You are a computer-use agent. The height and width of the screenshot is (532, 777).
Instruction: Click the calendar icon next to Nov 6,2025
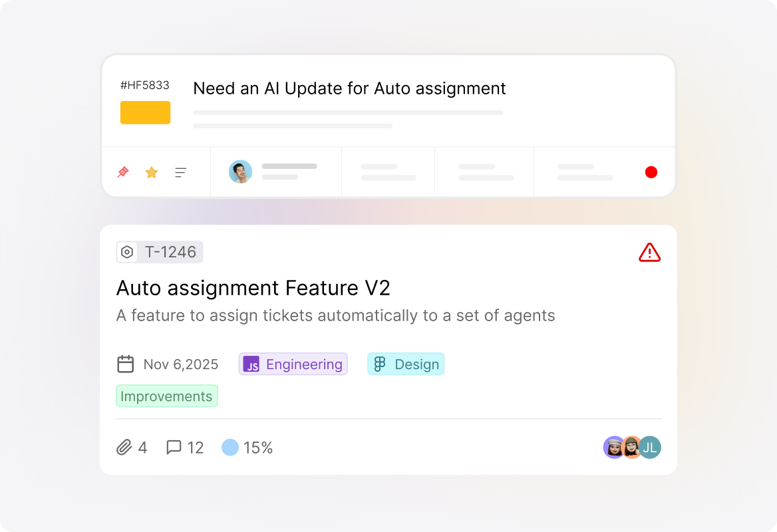(x=125, y=364)
